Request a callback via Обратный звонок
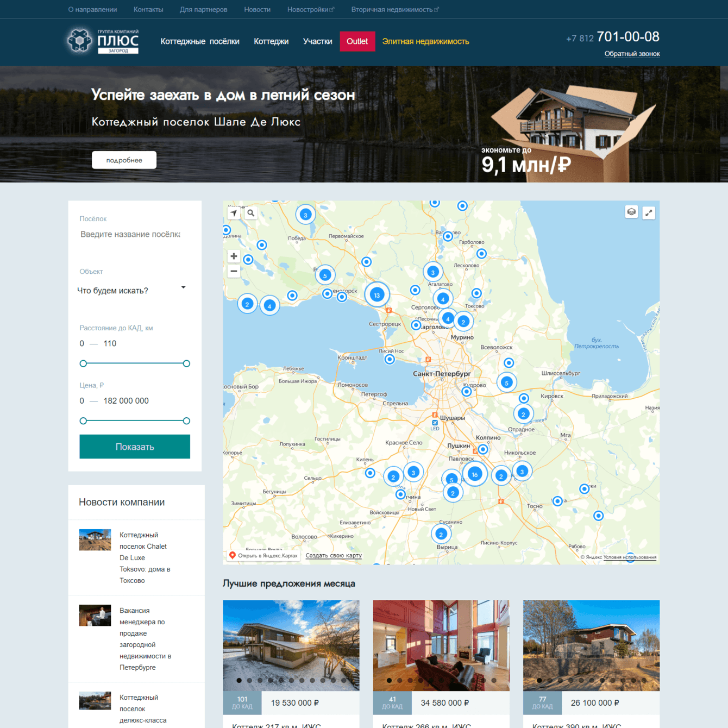Viewport: 728px width, 728px height. point(632,53)
